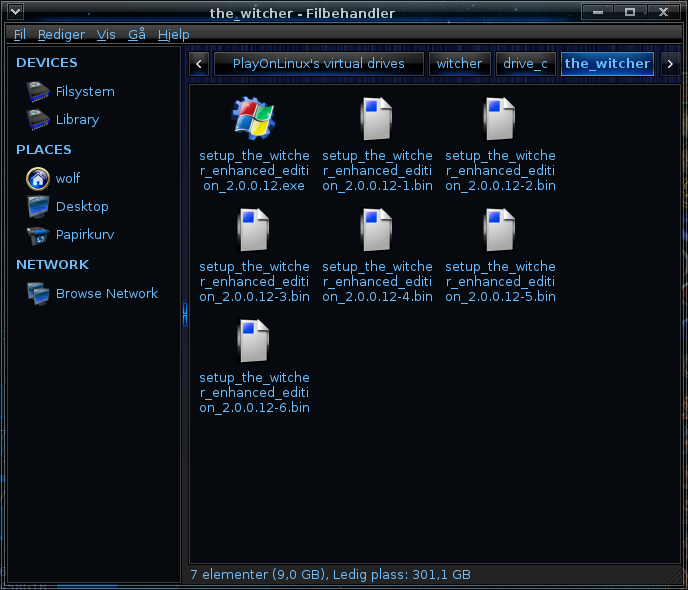Go to drive_c path button

(525, 64)
